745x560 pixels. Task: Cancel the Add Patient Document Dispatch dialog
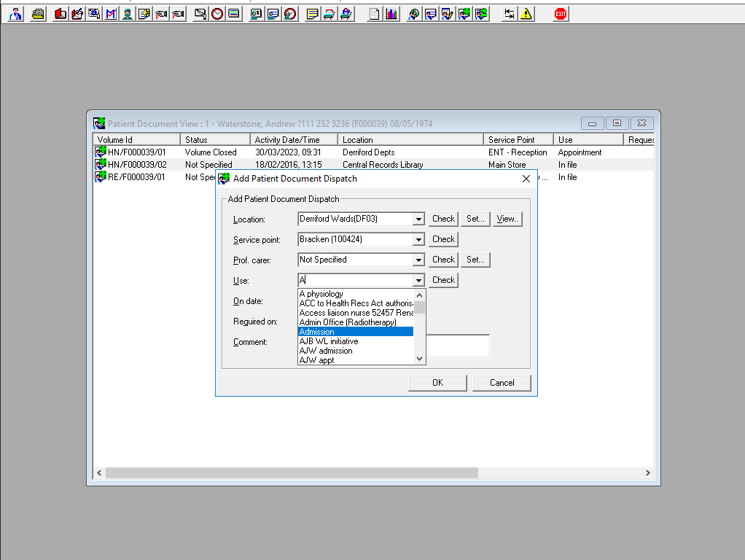pos(502,383)
